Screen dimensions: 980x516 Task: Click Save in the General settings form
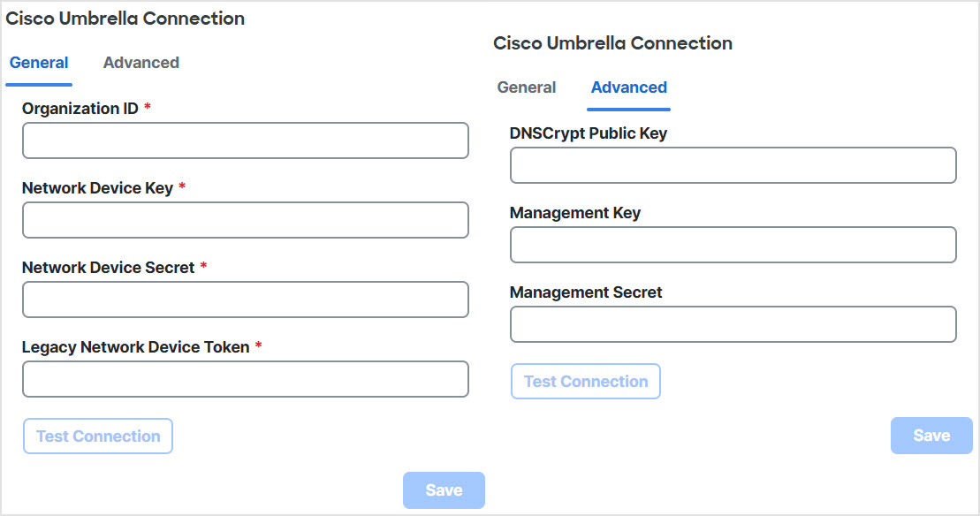click(444, 490)
